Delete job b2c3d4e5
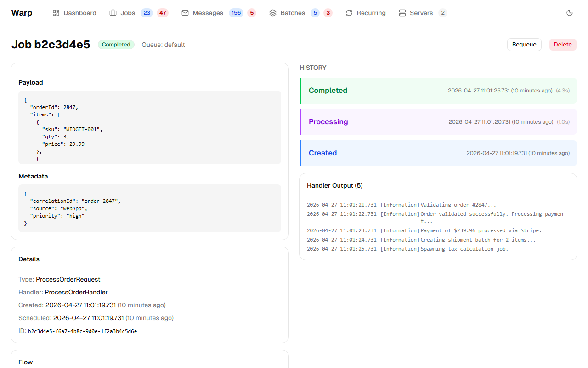The image size is (588, 368). pyautogui.click(x=562, y=45)
